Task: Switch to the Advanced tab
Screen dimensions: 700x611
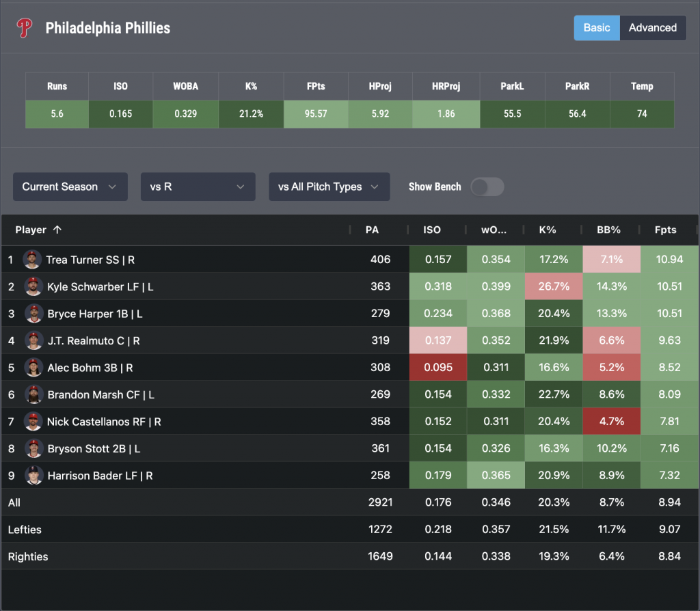Action: point(652,28)
